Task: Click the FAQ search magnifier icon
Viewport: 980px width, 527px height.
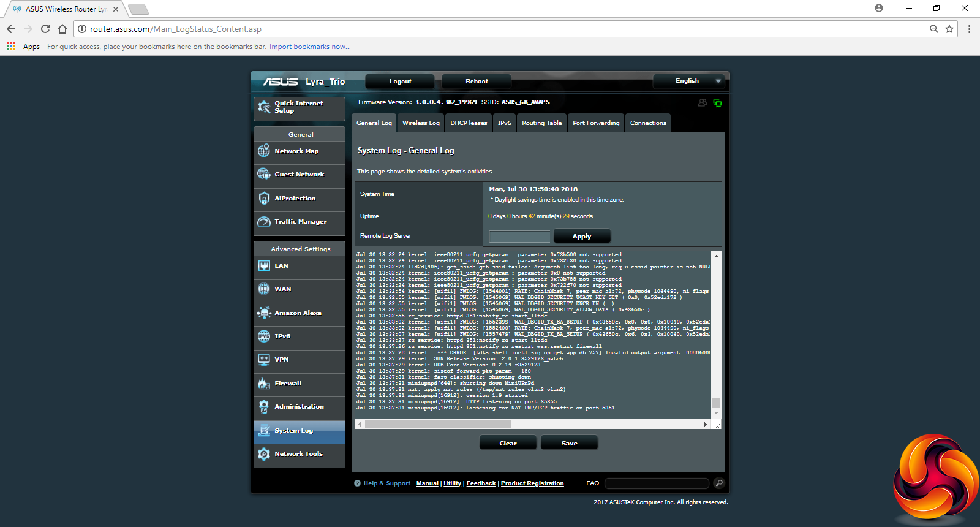Action: point(719,483)
